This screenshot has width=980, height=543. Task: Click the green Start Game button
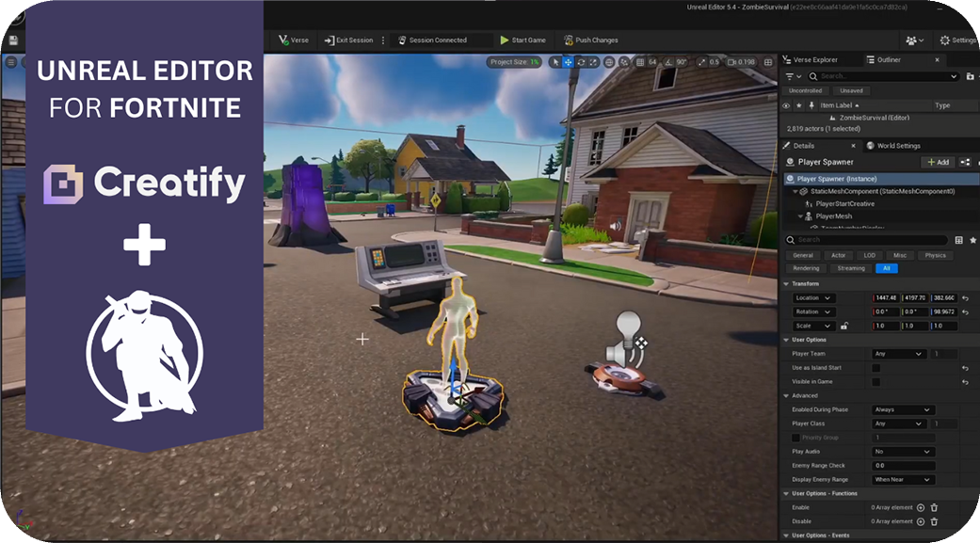click(522, 40)
